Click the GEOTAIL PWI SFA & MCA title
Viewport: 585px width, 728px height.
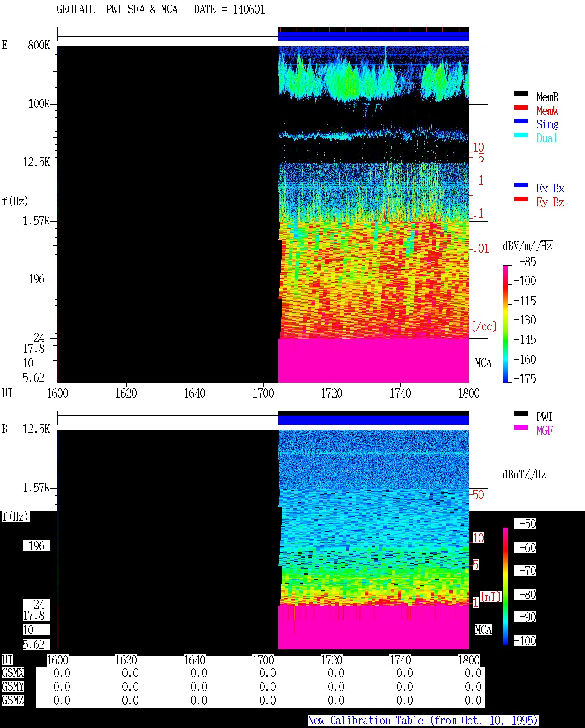click(x=117, y=10)
